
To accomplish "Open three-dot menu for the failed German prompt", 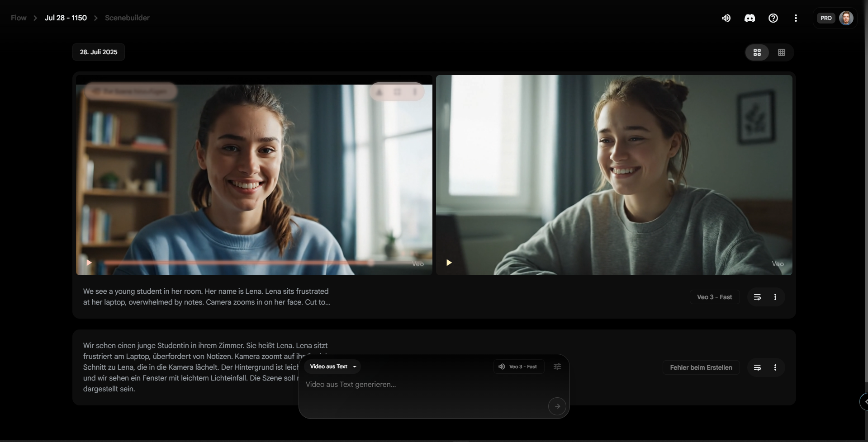I will (775, 367).
